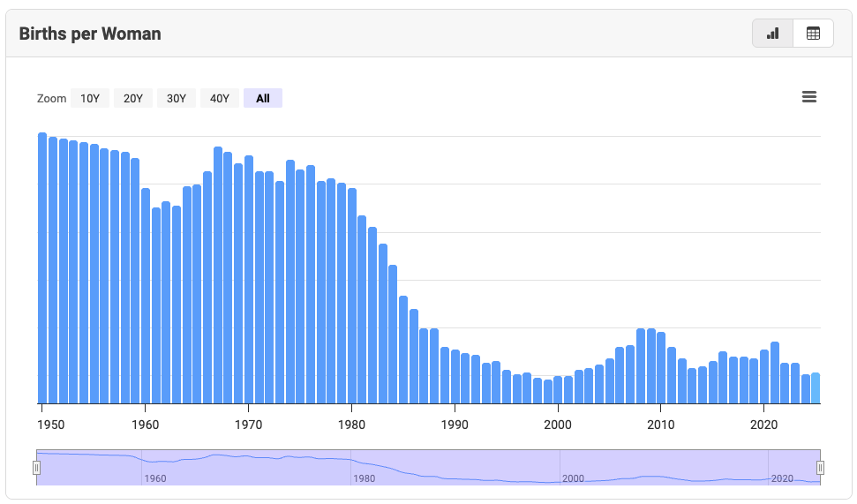Click the 1990 x-axis label
Screen dimensions: 857x504
(455, 425)
